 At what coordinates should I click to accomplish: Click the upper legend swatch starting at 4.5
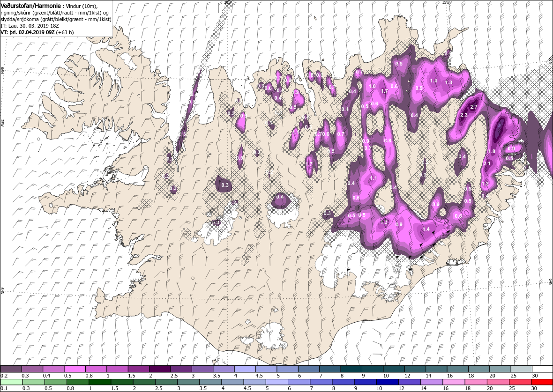click(266, 370)
